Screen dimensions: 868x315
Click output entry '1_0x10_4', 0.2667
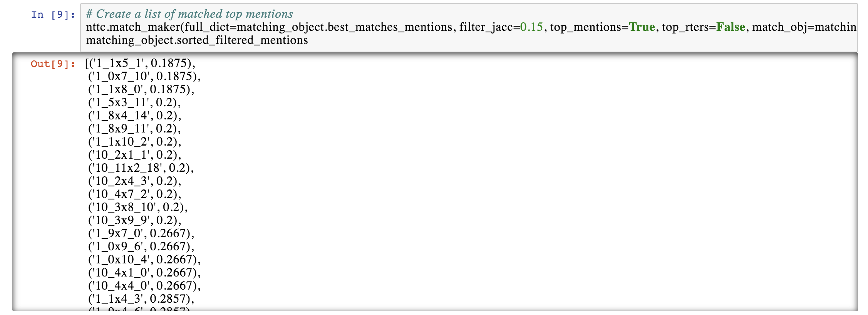point(144,260)
